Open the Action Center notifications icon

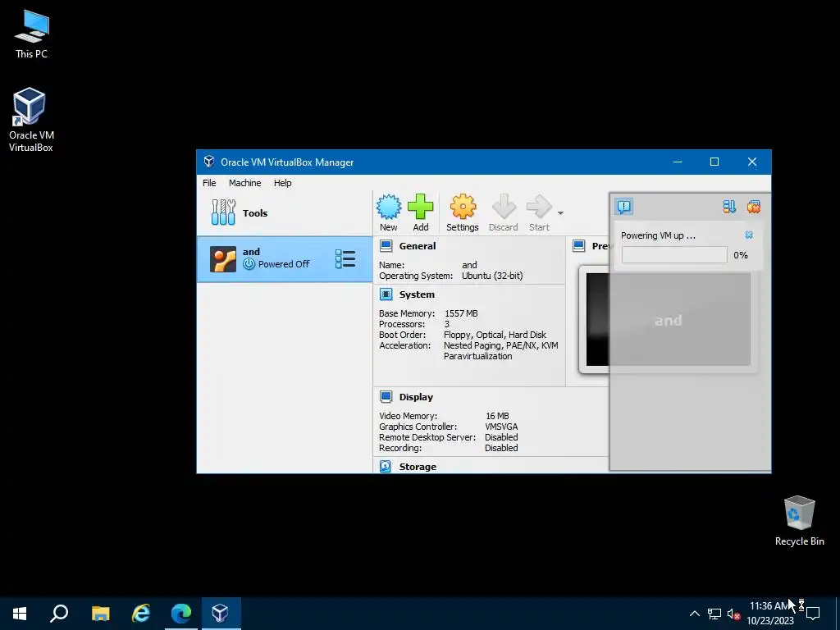pyautogui.click(x=813, y=614)
